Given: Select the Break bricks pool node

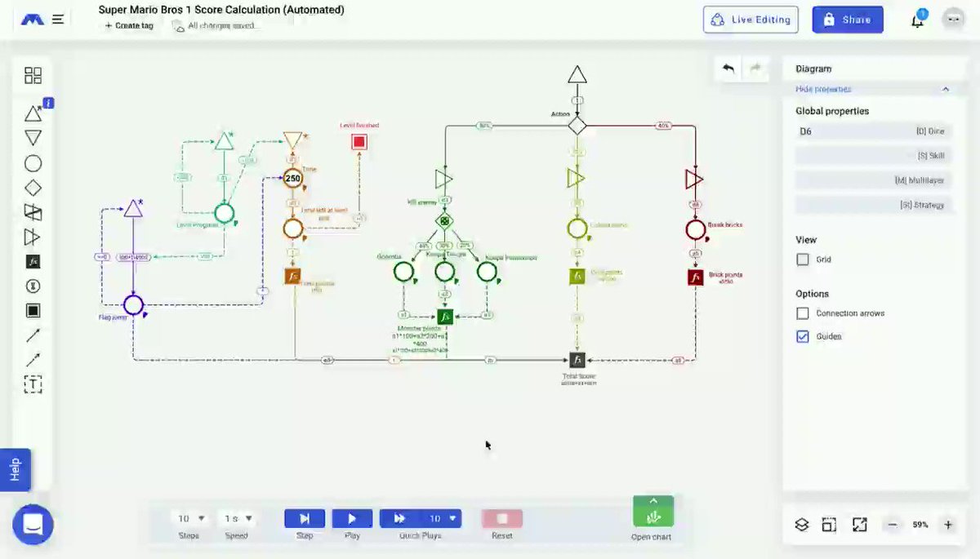Looking at the screenshot, I should [696, 229].
